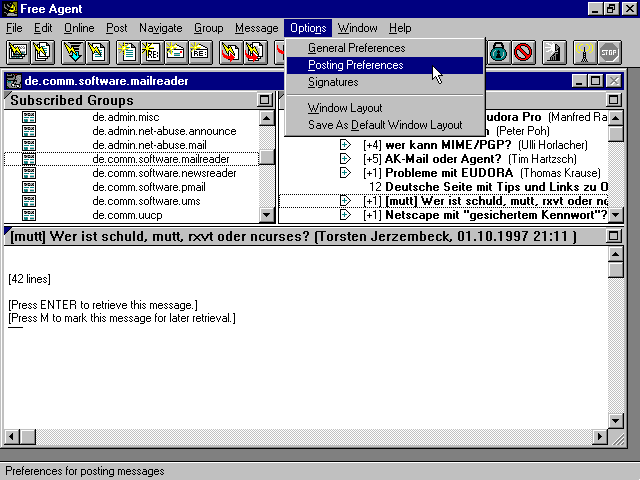Open the Online menu

(79, 28)
